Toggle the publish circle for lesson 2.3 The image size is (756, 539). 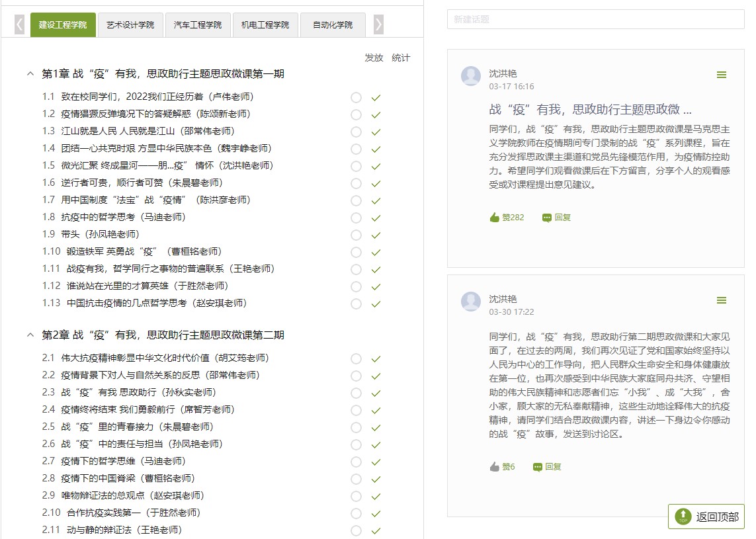(x=357, y=394)
